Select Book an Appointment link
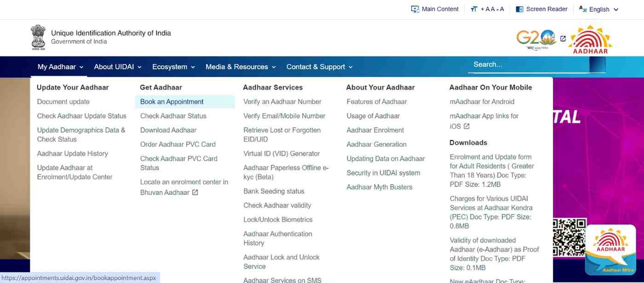 [x=172, y=102]
